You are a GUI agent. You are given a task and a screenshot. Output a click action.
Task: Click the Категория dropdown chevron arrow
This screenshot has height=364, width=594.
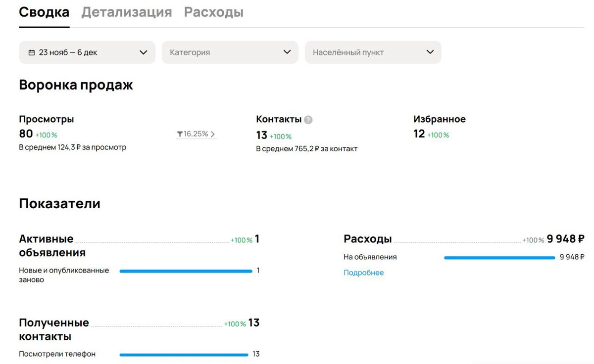point(287,52)
